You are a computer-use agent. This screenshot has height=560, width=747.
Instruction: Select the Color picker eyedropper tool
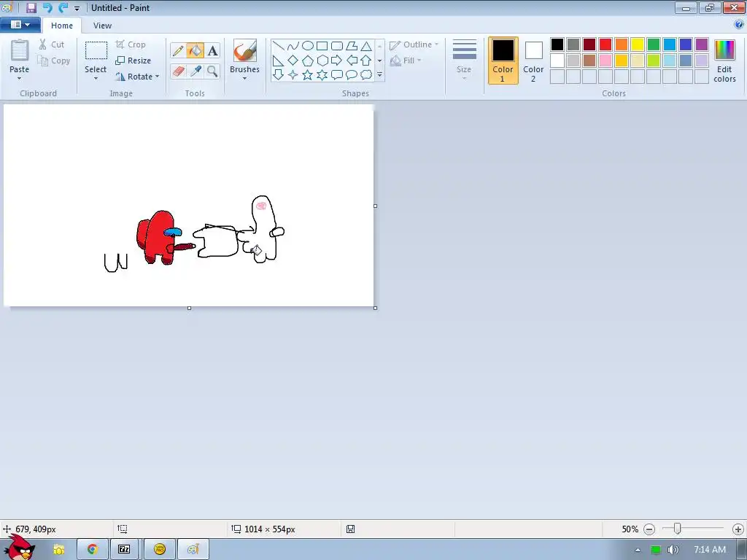[x=196, y=71]
